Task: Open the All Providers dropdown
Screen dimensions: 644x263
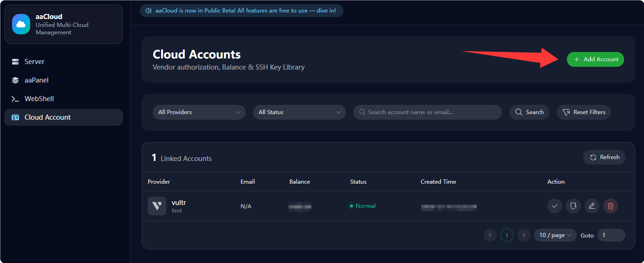Action: 199,112
